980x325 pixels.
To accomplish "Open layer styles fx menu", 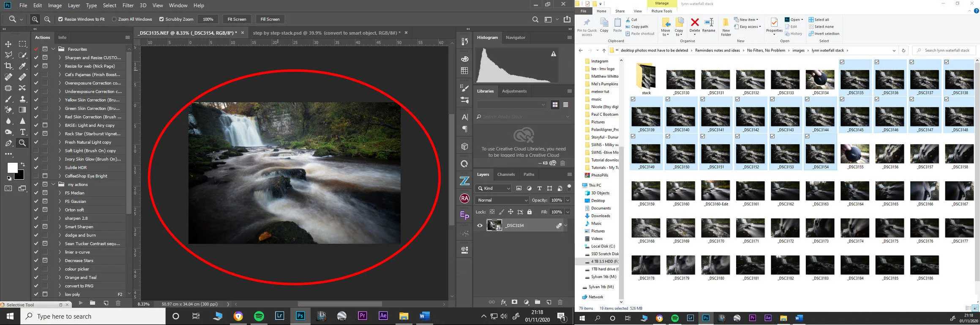I will tap(503, 302).
